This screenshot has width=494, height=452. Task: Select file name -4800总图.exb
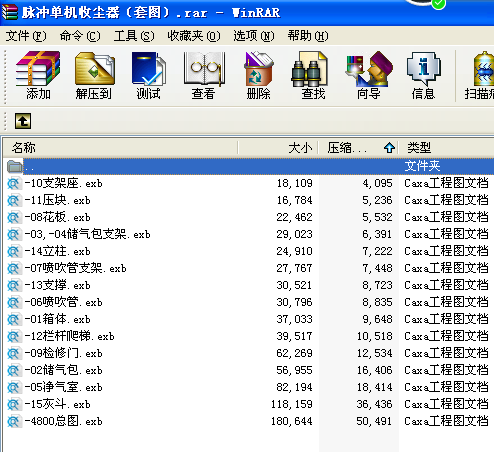pyautogui.click(x=63, y=421)
